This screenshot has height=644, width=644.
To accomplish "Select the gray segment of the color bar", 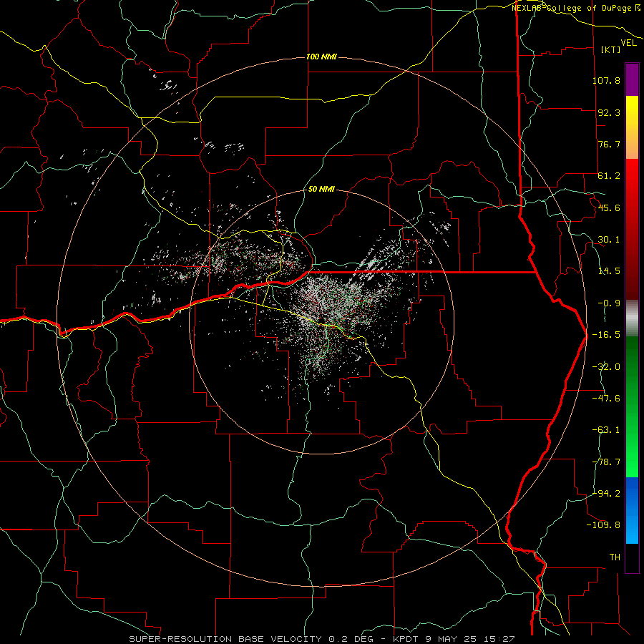I will [x=632, y=318].
